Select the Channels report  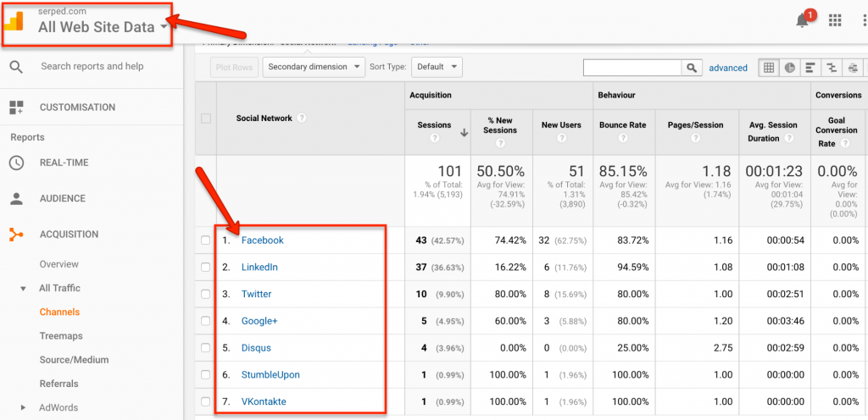pos(60,312)
